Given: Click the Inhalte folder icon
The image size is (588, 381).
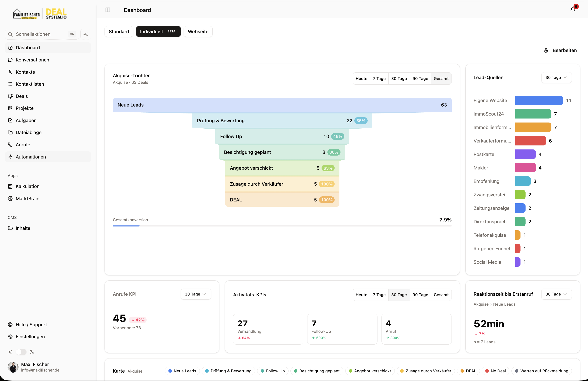Looking at the screenshot, I should coord(10,228).
